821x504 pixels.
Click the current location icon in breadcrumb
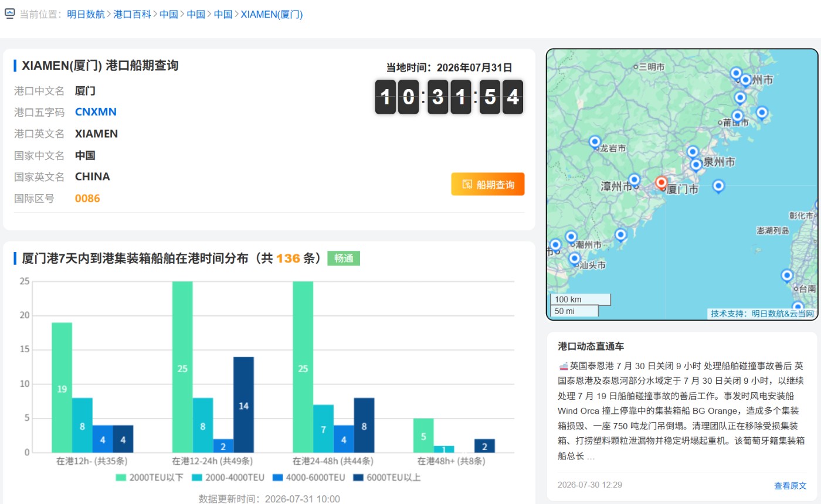[9, 14]
